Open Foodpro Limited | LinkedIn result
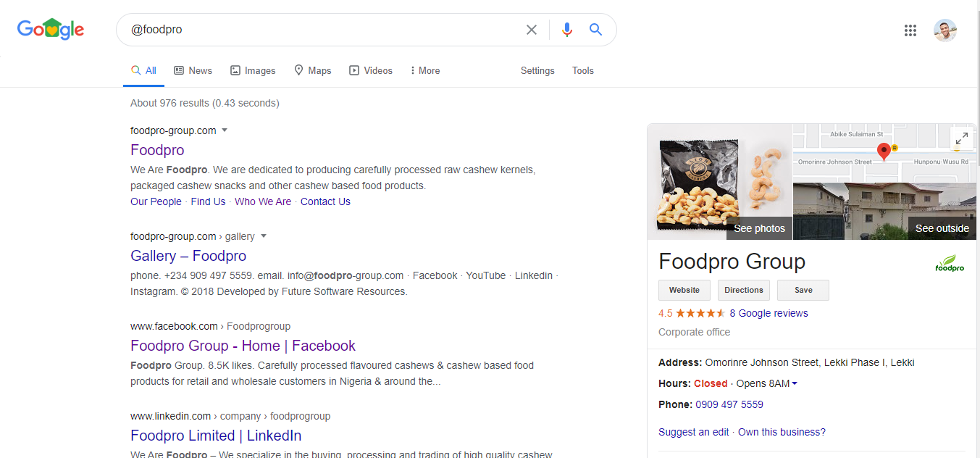 click(x=216, y=436)
